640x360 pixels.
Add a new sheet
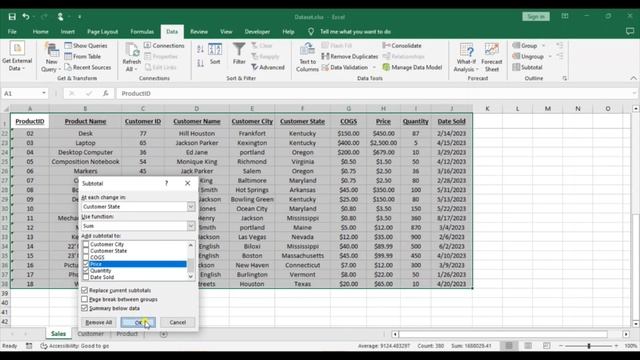point(164,334)
